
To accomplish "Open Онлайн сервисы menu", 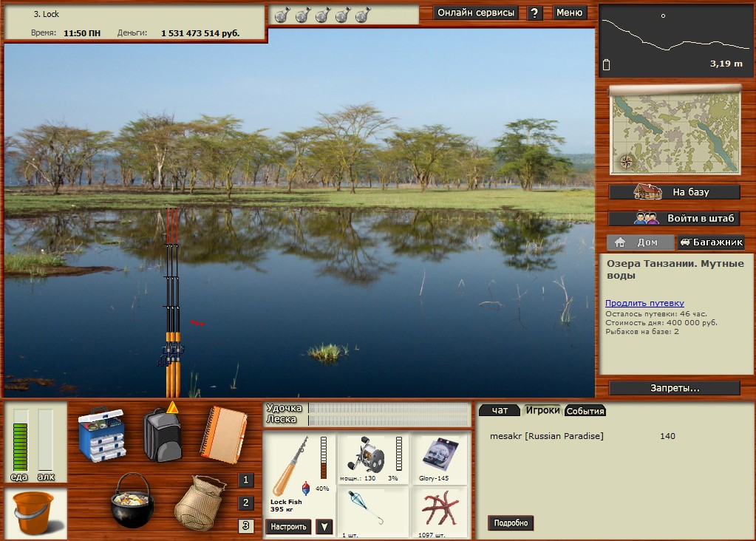I will pyautogui.click(x=476, y=13).
